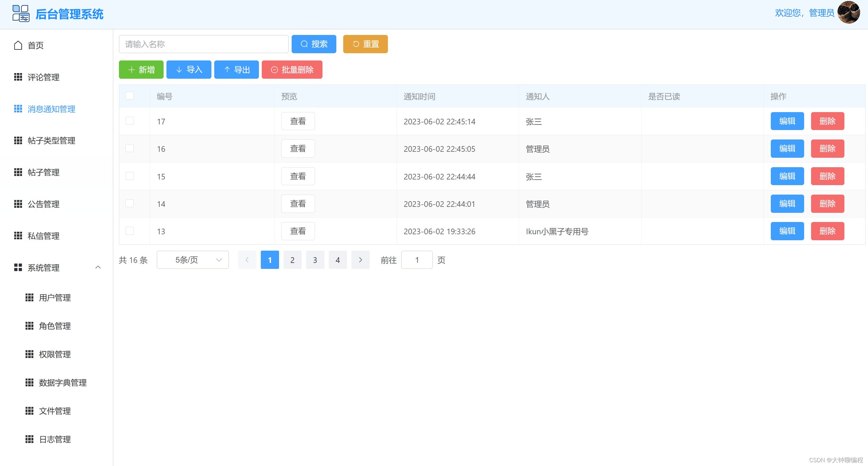This screenshot has width=868, height=466.
Task: Navigate to 用户管理
Action: pyautogui.click(x=56, y=298)
